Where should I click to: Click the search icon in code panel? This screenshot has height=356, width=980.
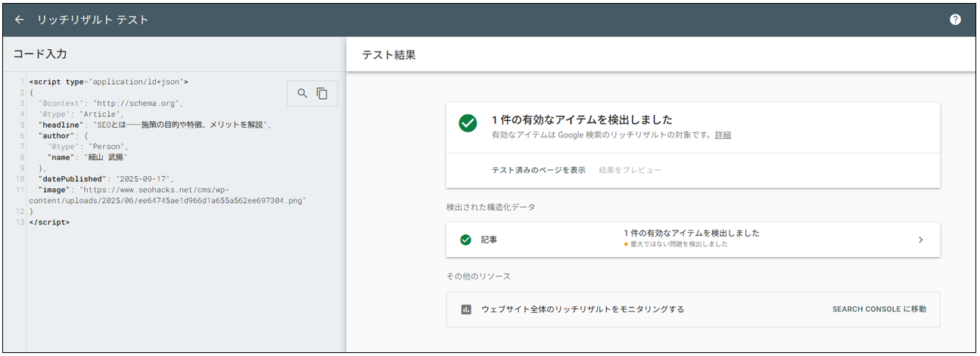[x=302, y=93]
